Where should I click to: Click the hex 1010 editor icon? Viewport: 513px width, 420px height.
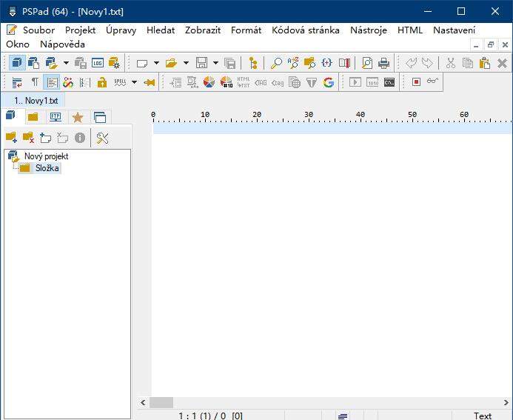[x=372, y=82]
